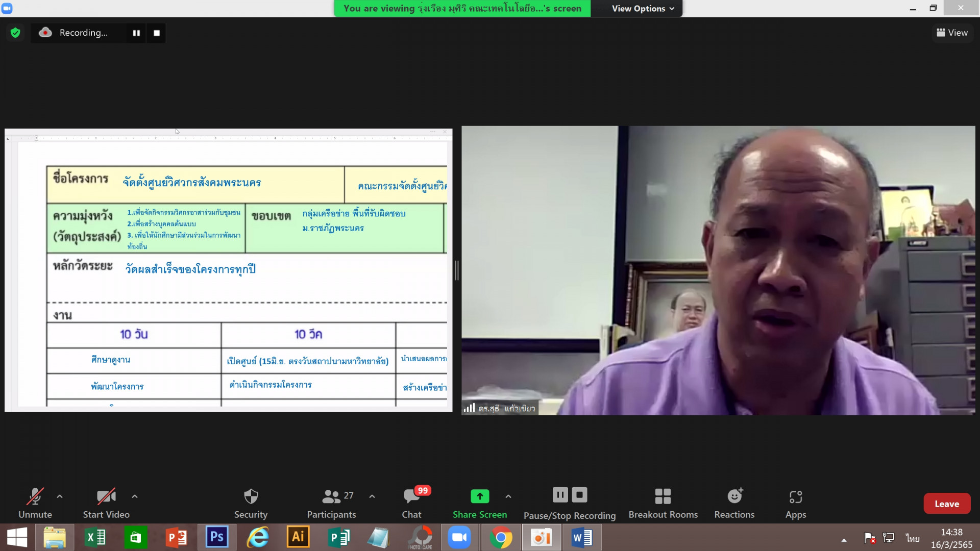Open the Security shield menu
The image size is (980, 551).
[251, 503]
